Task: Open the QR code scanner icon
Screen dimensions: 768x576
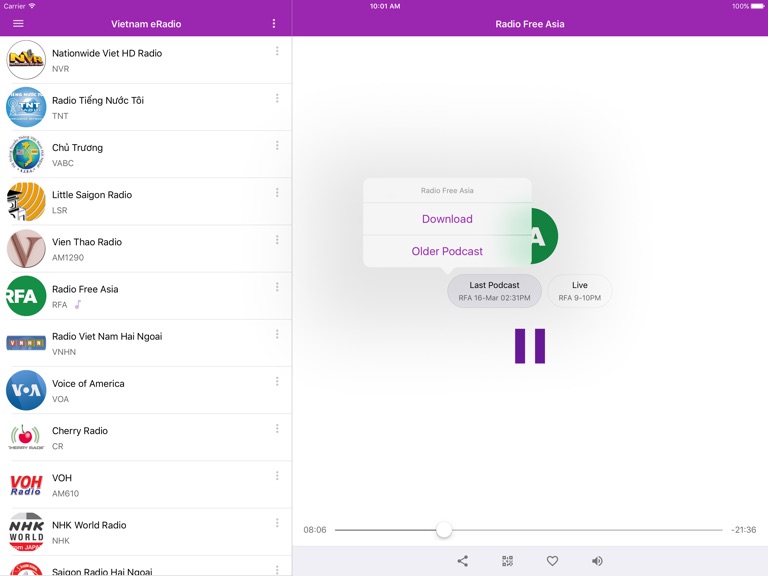Action: (507, 561)
